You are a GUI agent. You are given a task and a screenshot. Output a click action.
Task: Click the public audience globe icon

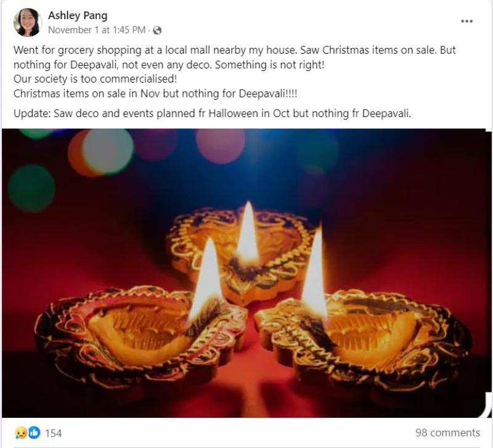pyautogui.click(x=157, y=30)
